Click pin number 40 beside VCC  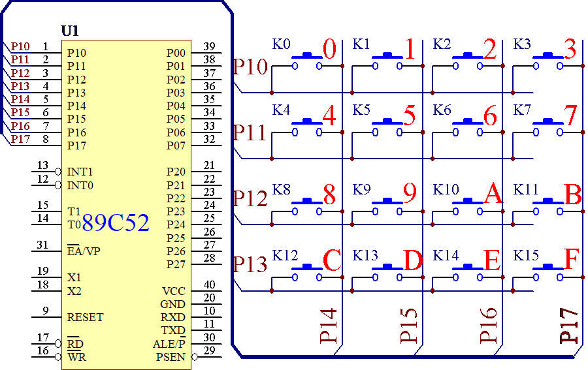[x=209, y=285]
